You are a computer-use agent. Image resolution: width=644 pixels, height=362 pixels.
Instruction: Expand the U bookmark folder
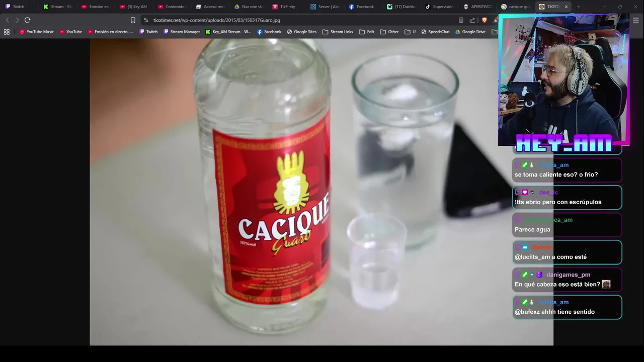(411, 32)
